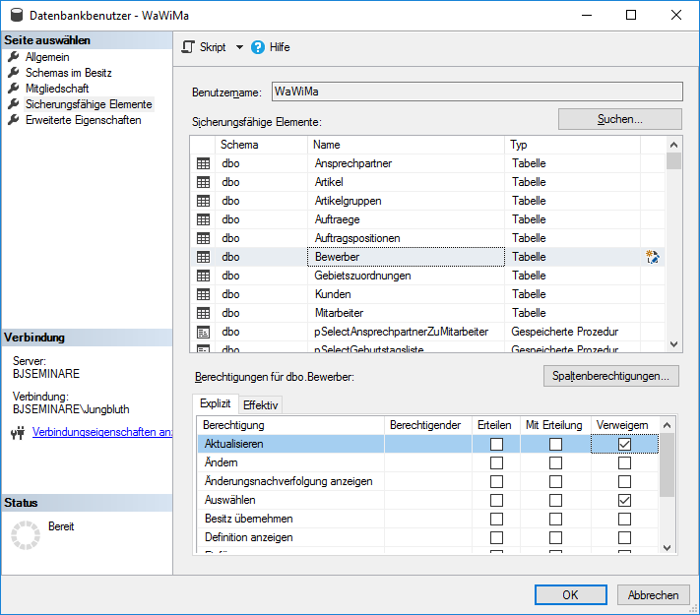This screenshot has width=700, height=615.
Task: Click the Benutzername input field
Action: point(476,92)
